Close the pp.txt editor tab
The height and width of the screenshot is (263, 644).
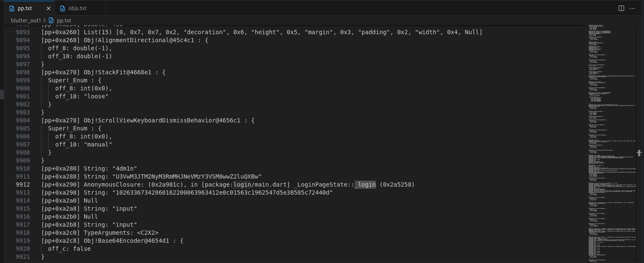49,8
